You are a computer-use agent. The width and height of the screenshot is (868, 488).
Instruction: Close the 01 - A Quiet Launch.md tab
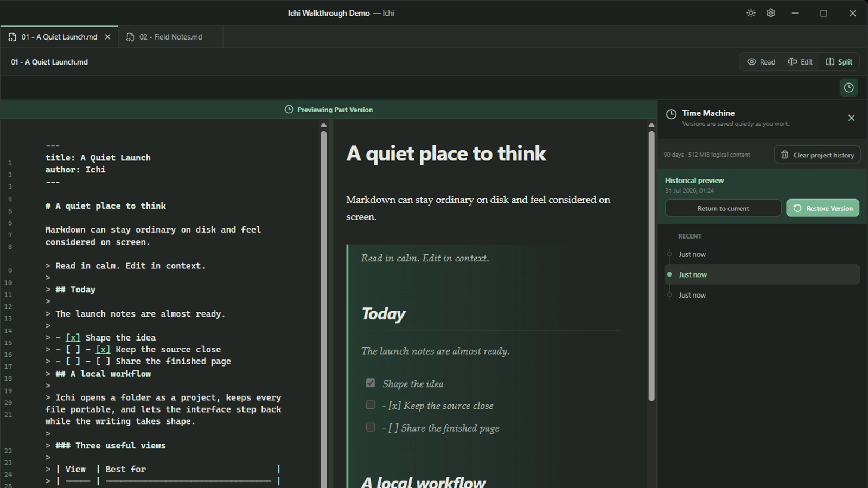(x=107, y=37)
